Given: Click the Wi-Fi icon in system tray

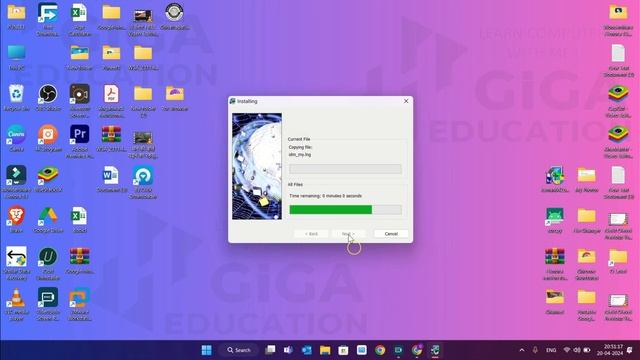Looking at the screenshot, I should point(567,350).
